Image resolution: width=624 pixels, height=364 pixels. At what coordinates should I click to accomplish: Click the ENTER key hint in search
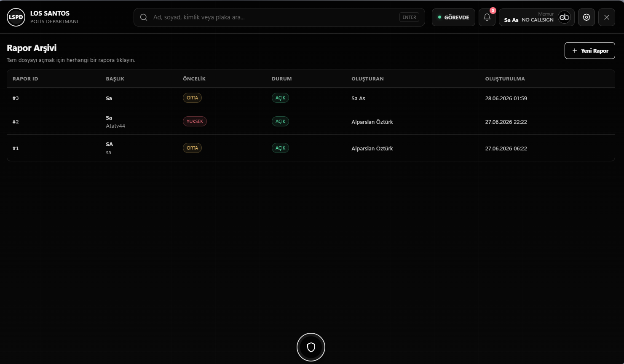click(x=409, y=17)
